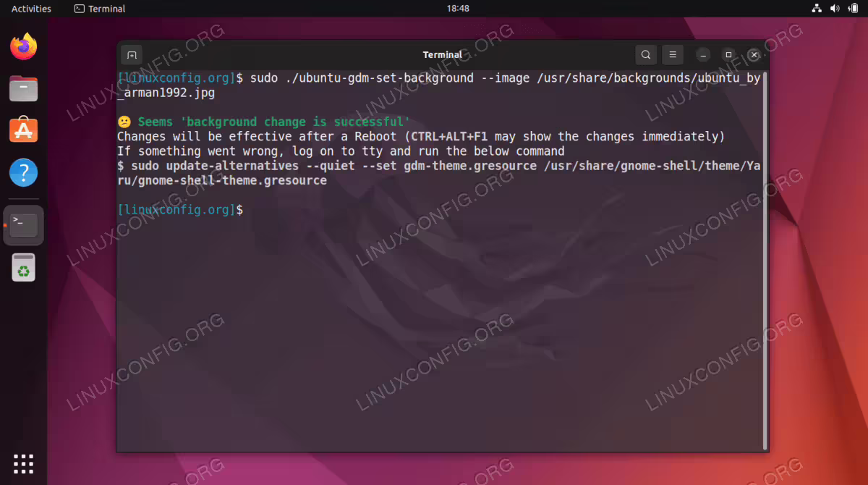
Task: Open the Help dock icon
Action: (x=24, y=173)
